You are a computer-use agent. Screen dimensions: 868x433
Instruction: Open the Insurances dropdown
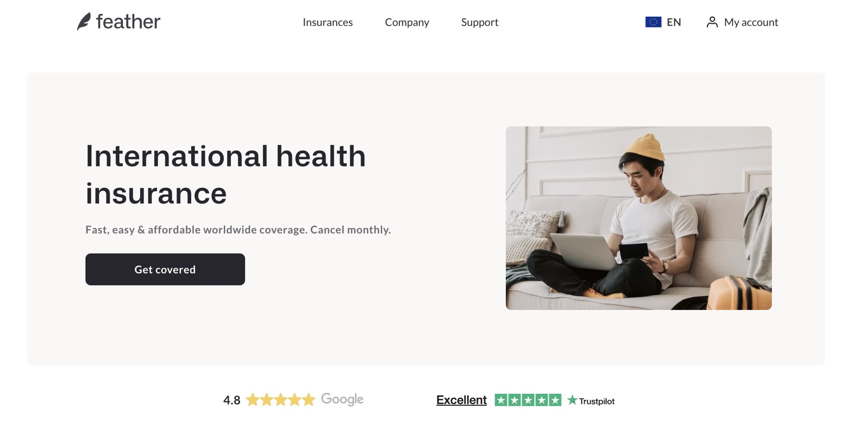pos(328,22)
